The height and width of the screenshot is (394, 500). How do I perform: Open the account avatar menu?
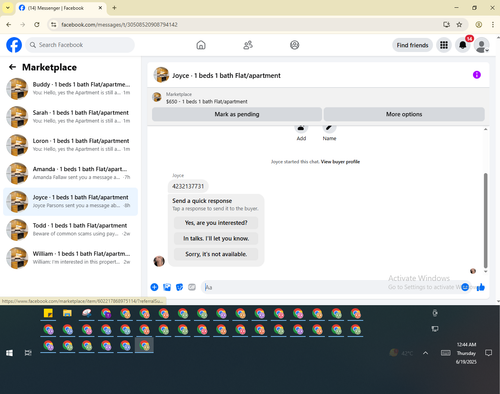click(x=481, y=45)
